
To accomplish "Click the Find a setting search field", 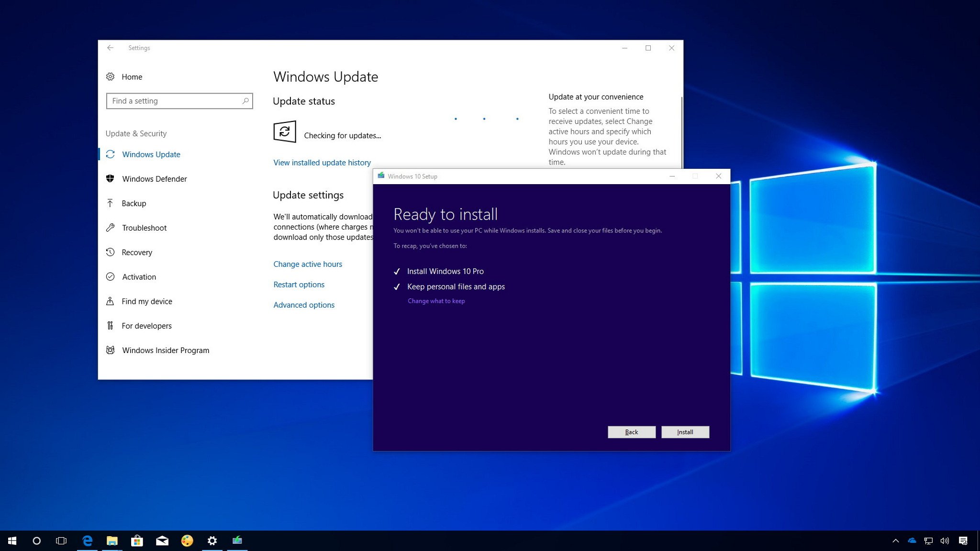I will pyautogui.click(x=179, y=100).
